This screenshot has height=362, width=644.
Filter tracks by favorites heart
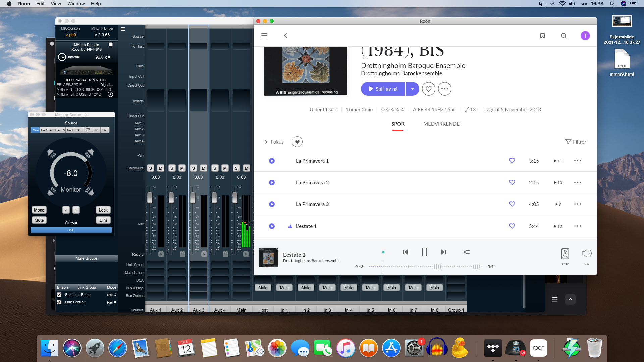coord(297,142)
